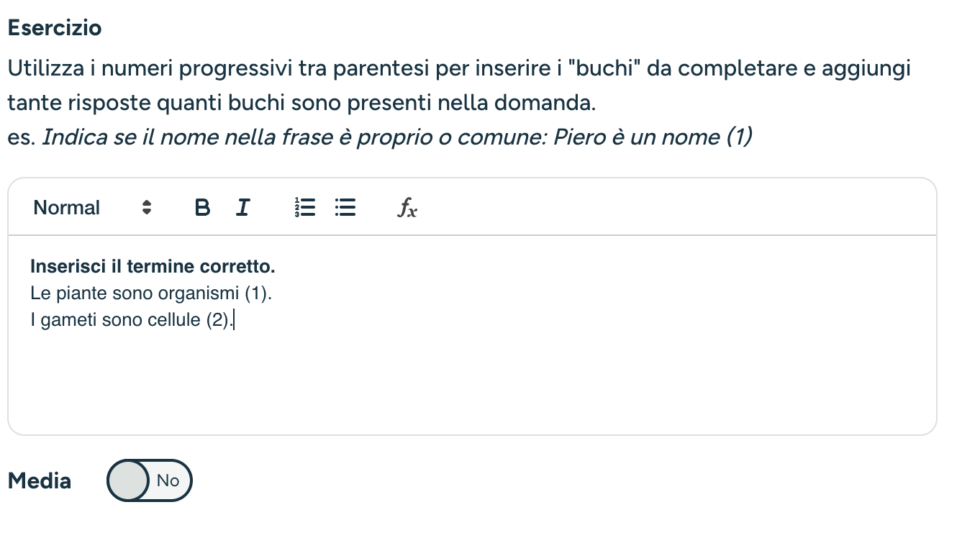Click the Esercizio heading
Screen dimensions: 980x538
[x=55, y=28]
